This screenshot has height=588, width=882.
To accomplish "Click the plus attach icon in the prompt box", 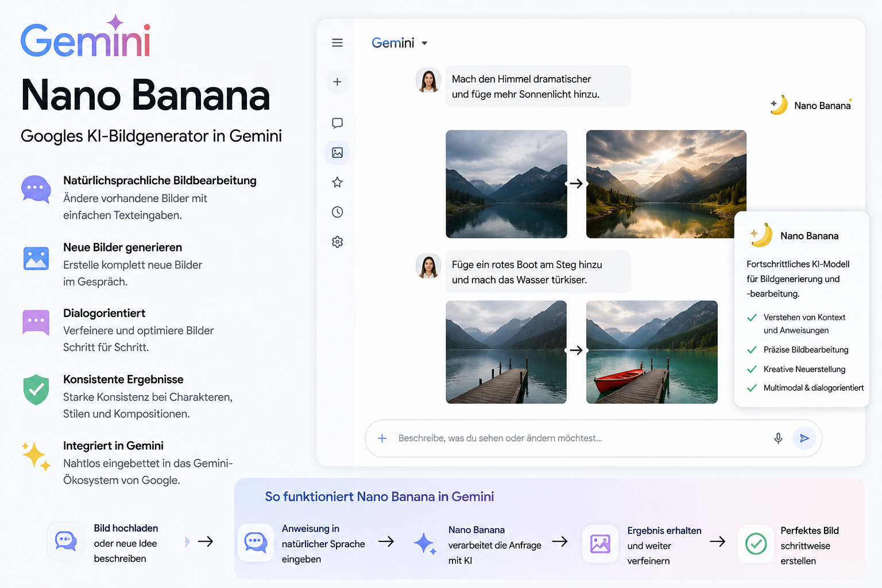I will pyautogui.click(x=382, y=439).
